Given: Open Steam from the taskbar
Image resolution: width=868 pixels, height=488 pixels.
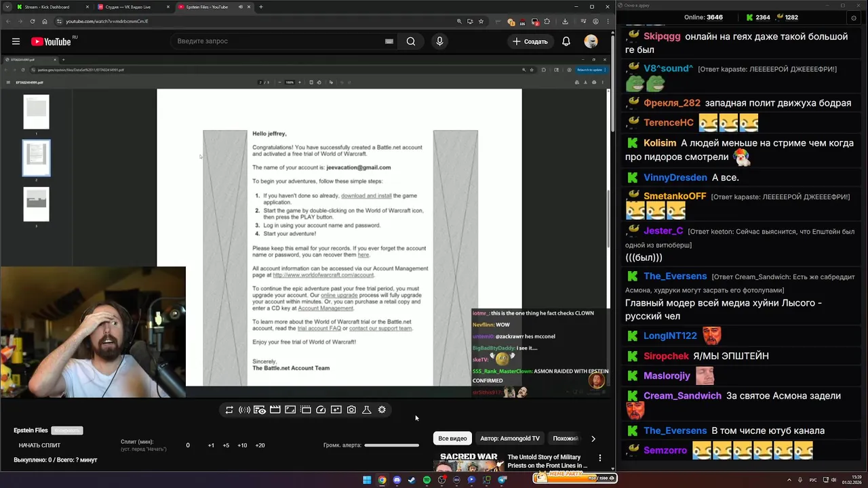Looking at the screenshot, I should 412,480.
